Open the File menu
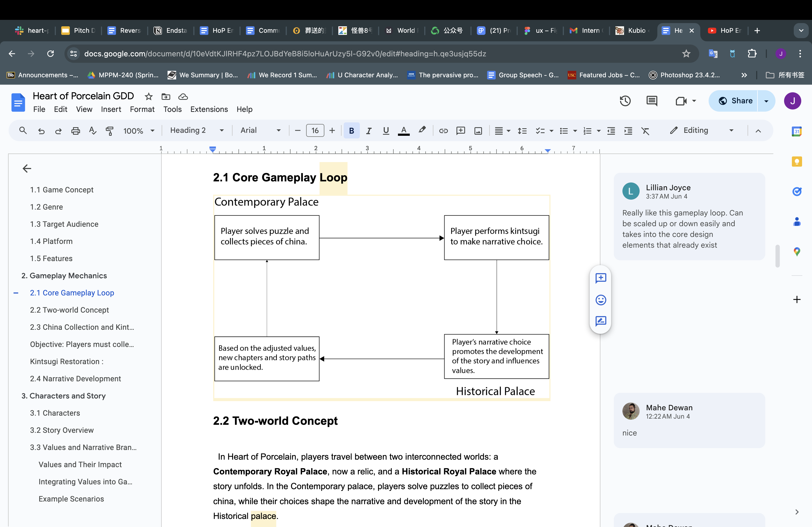Screen dimensions: 812x527 click(x=39, y=109)
